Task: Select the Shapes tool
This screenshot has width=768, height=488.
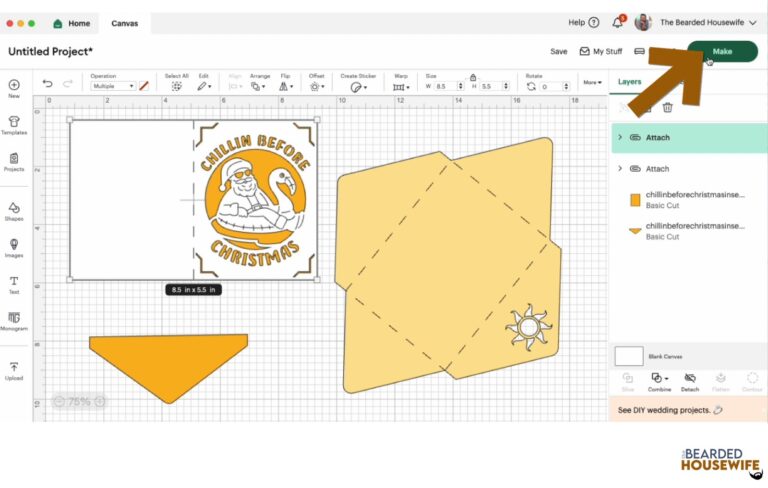Action: click(14, 211)
